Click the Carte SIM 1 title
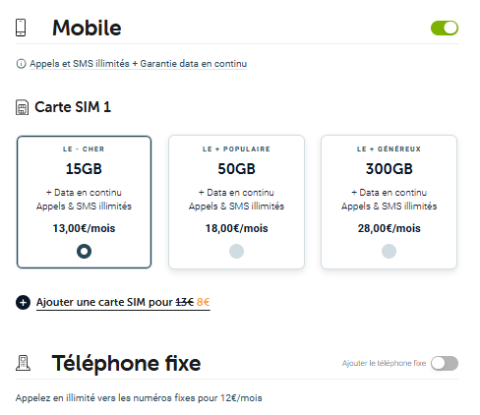480x415 pixels. click(x=73, y=107)
